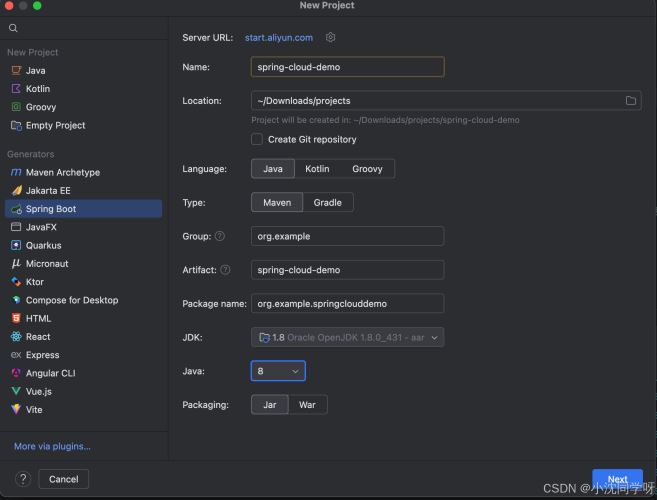Click the Groovy project icon
This screenshot has height=500, width=657.
pyautogui.click(x=16, y=107)
